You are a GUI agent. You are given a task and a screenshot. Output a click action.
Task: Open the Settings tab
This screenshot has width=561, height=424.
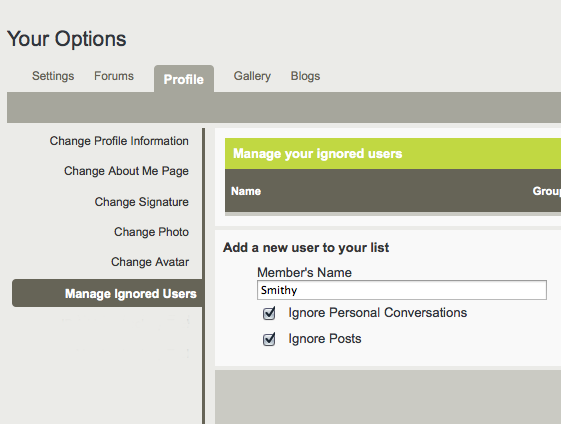pos(53,76)
